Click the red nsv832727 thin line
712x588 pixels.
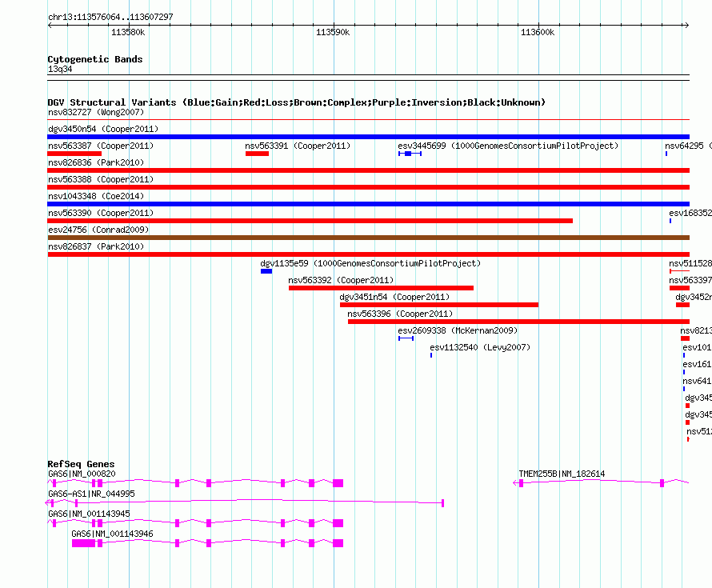tap(368, 120)
